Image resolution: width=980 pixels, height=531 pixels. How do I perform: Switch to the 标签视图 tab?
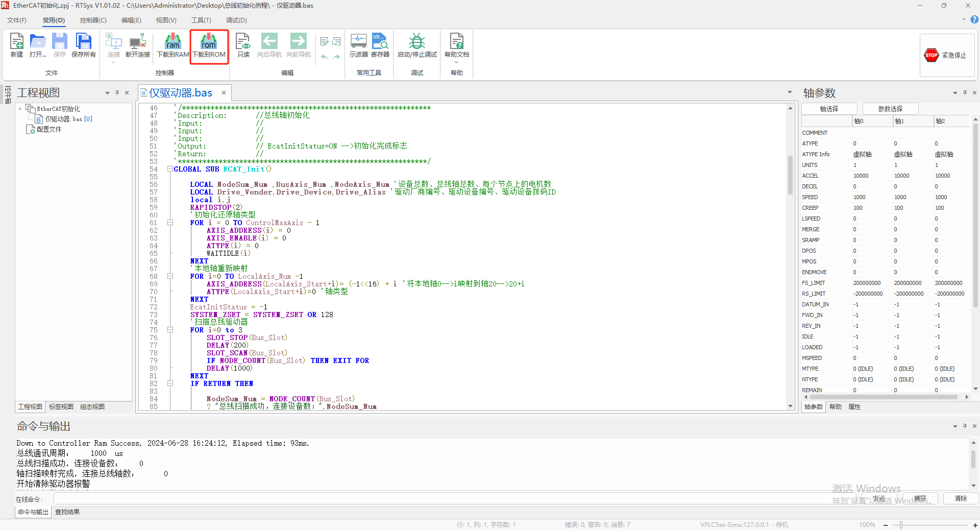61,407
